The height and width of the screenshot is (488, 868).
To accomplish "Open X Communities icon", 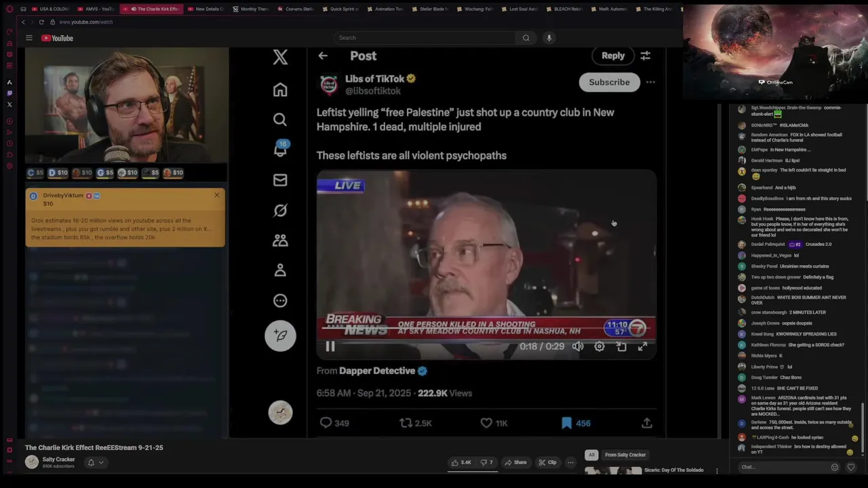I will point(280,240).
